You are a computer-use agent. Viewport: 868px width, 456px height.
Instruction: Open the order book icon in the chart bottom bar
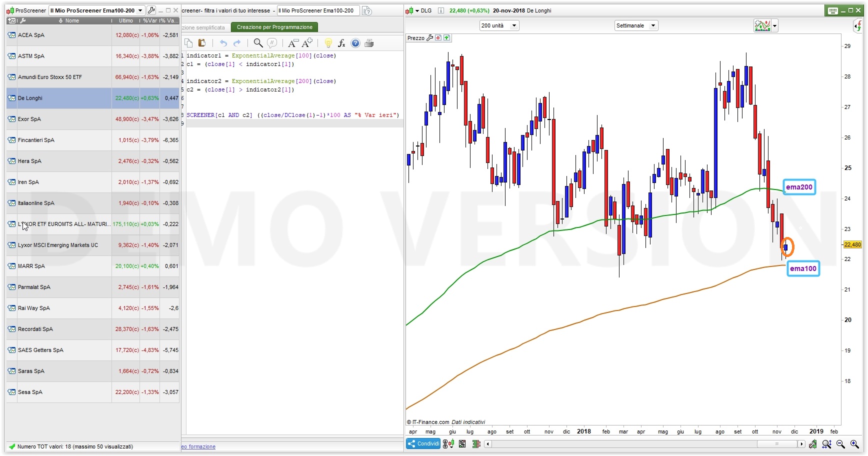476,443
